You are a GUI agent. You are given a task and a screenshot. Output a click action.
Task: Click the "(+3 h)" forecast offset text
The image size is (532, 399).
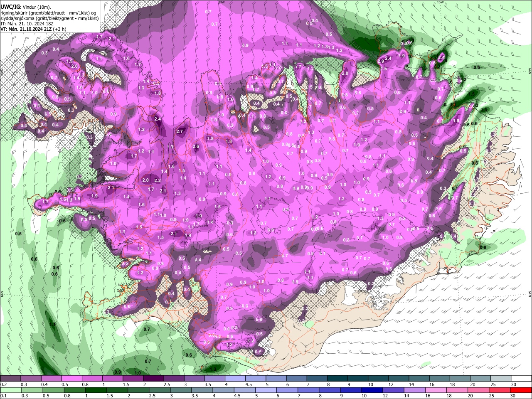60,29
